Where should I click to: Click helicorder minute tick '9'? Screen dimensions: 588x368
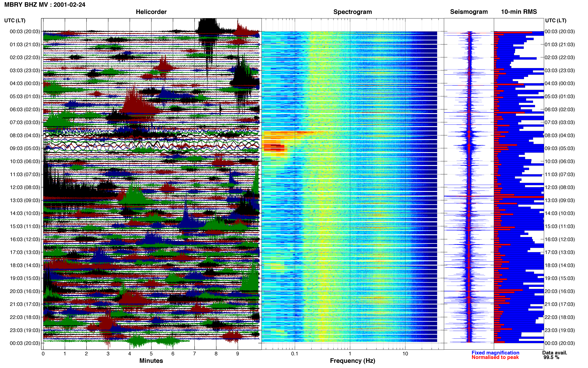[238, 354]
